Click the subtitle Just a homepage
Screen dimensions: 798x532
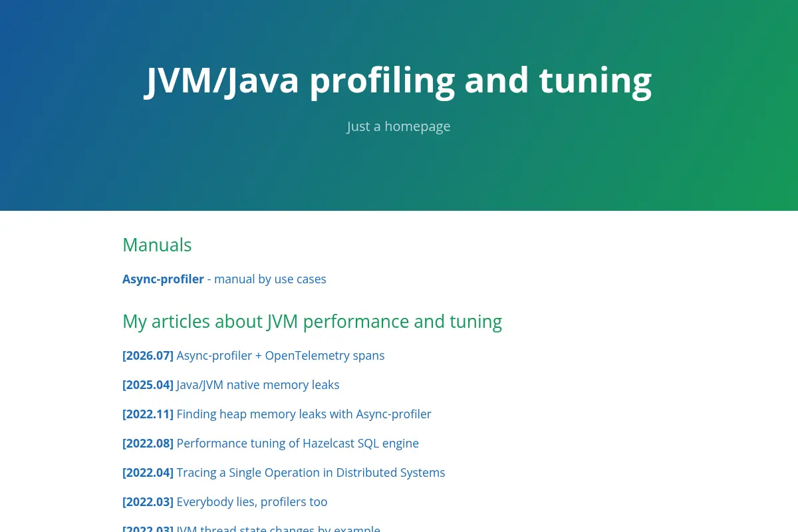(x=399, y=126)
